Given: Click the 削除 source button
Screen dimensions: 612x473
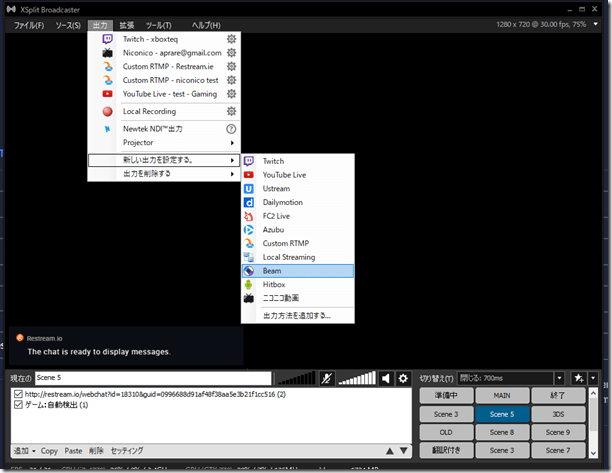Looking at the screenshot, I should [x=96, y=451].
